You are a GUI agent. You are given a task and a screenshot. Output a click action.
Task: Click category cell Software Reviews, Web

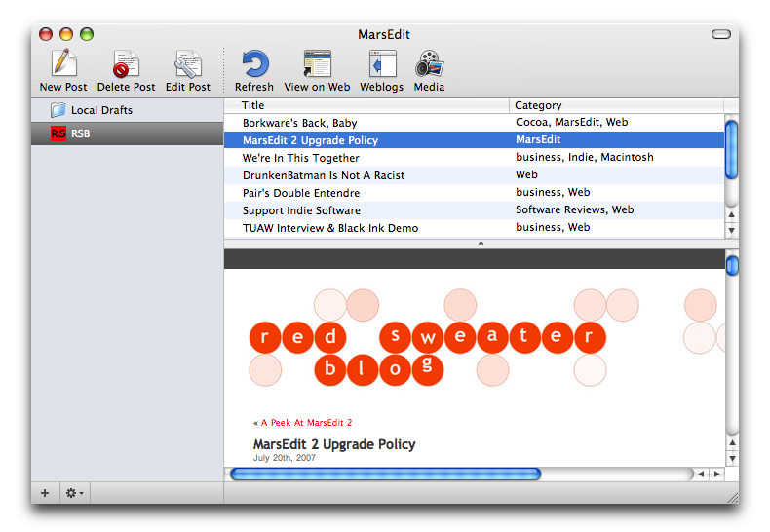tap(574, 209)
